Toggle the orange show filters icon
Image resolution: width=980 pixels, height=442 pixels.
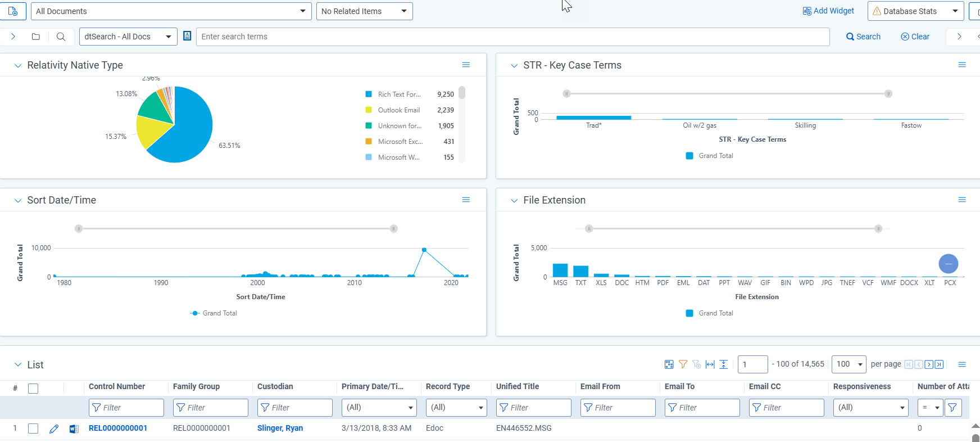683,364
